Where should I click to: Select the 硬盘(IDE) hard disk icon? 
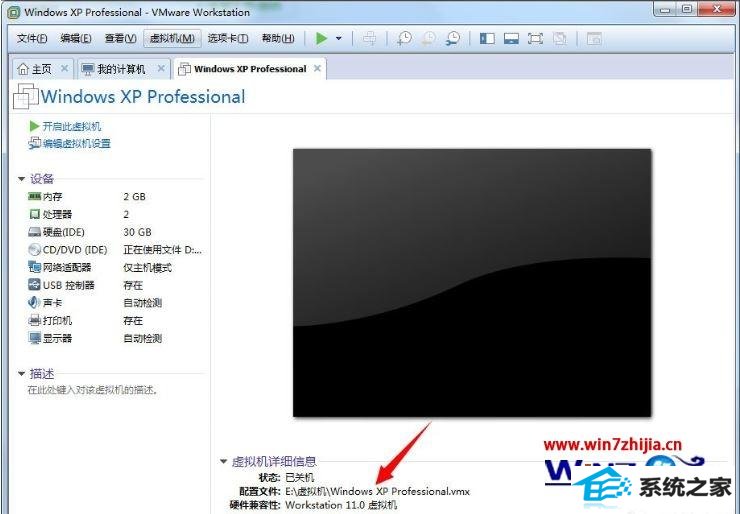tap(34, 232)
